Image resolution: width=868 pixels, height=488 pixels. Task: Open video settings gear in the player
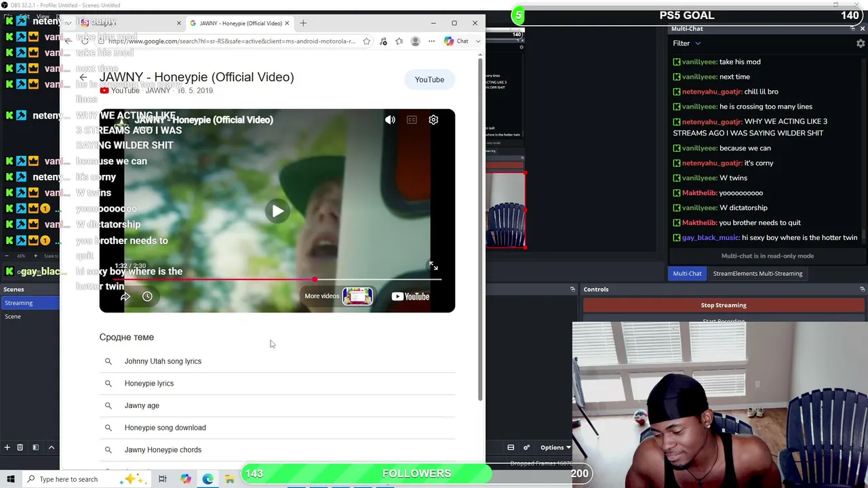point(433,120)
